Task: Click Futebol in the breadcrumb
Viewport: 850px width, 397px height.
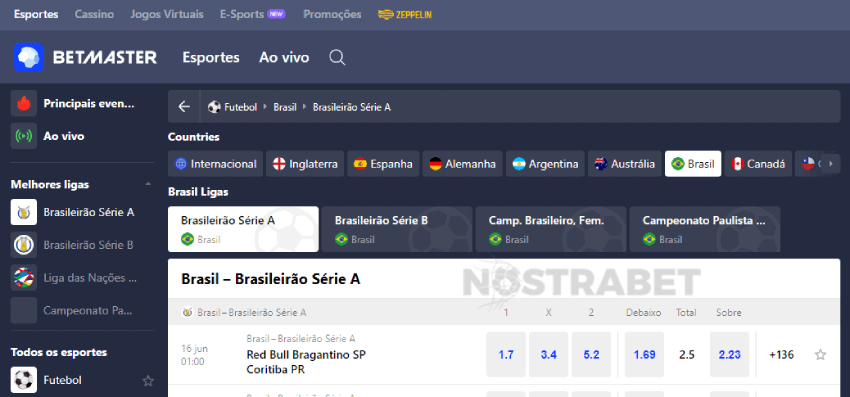Action: (241, 107)
